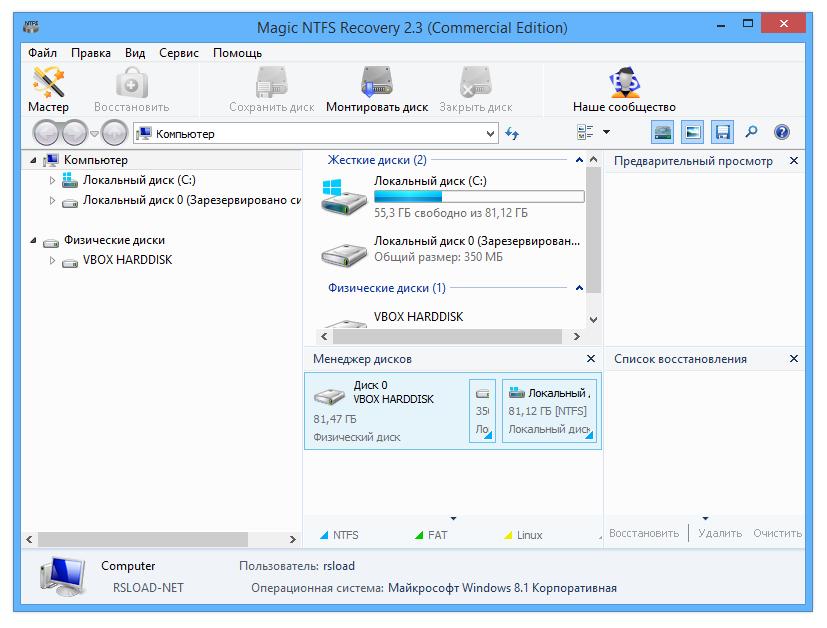Open the Сервис menu
The image size is (827, 628).
[179, 53]
